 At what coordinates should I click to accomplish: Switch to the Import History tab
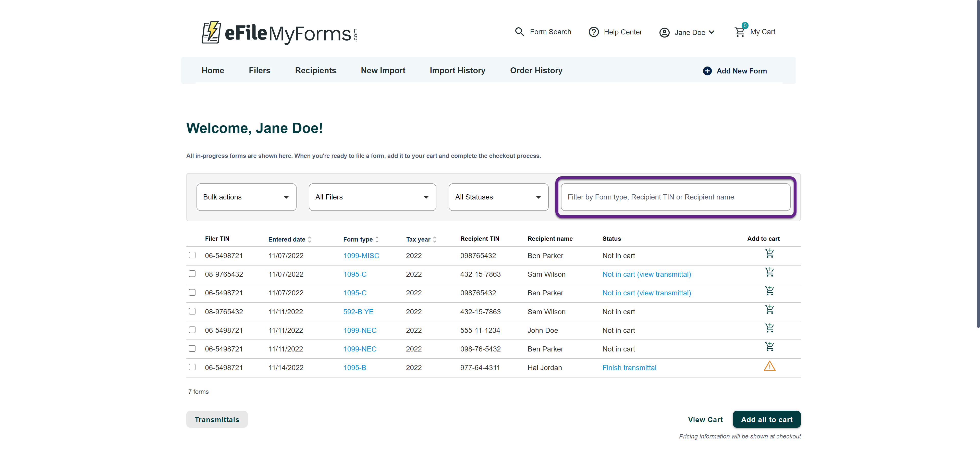[457, 70]
